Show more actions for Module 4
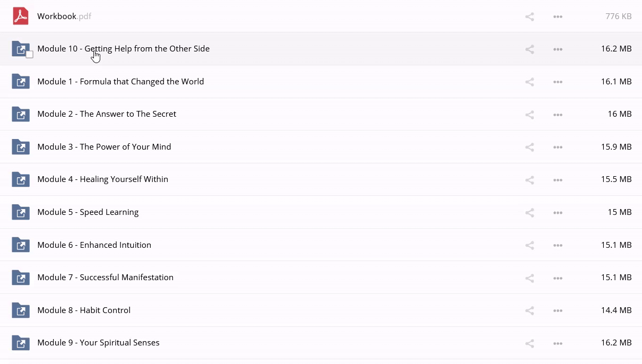 (x=558, y=180)
